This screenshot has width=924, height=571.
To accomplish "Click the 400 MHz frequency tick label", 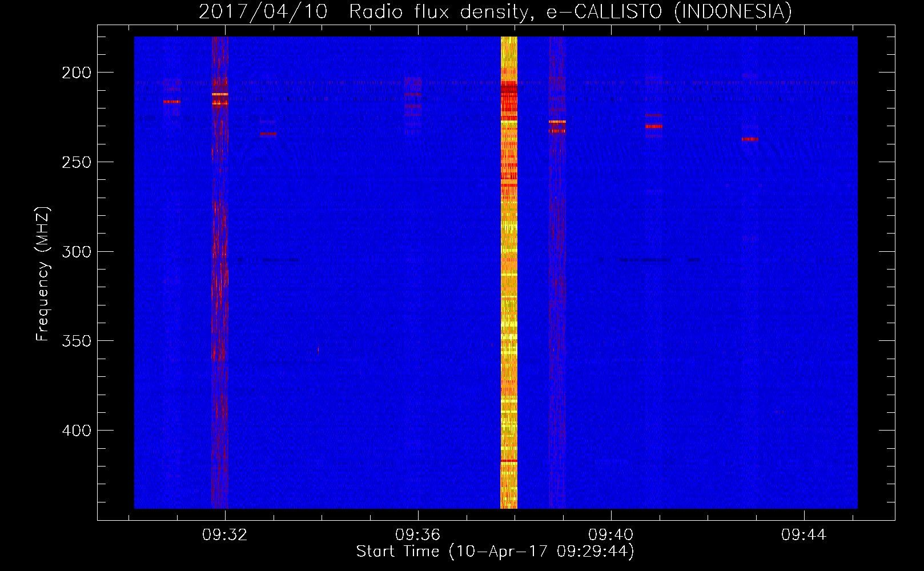I will [77, 431].
